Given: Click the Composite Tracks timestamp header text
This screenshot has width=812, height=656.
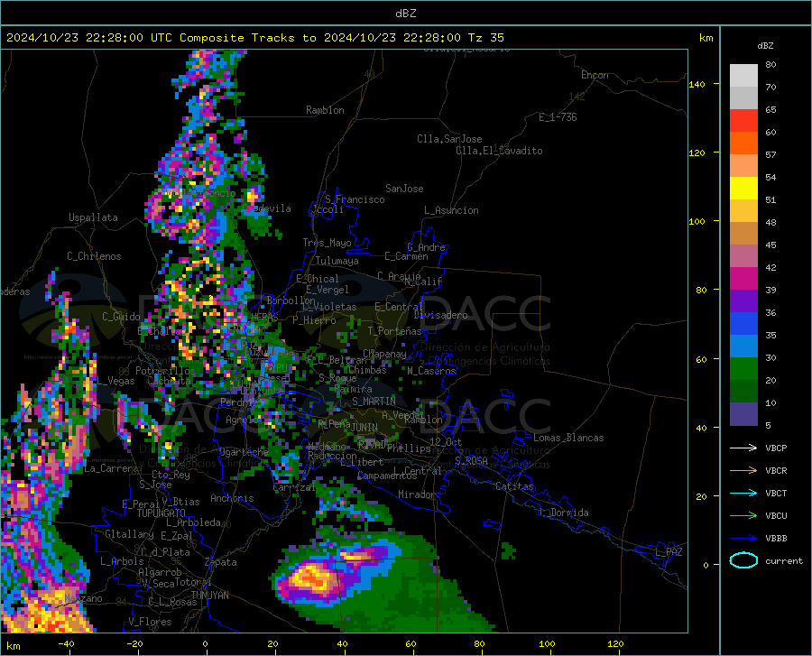Looking at the screenshot, I should tap(254, 38).
